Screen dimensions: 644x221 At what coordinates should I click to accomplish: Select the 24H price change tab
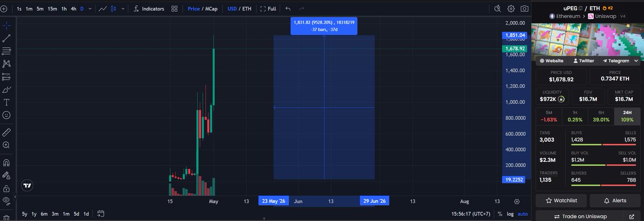click(x=627, y=115)
